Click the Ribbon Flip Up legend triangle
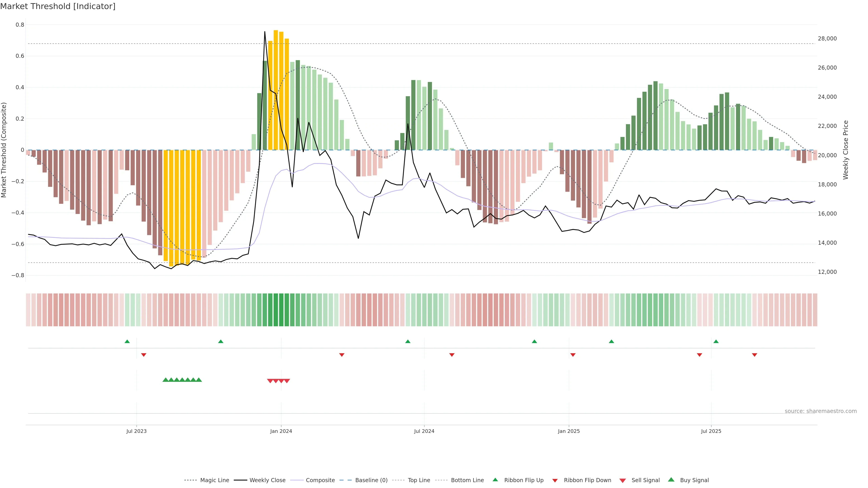Image resolution: width=868 pixels, height=488 pixels. point(495,480)
